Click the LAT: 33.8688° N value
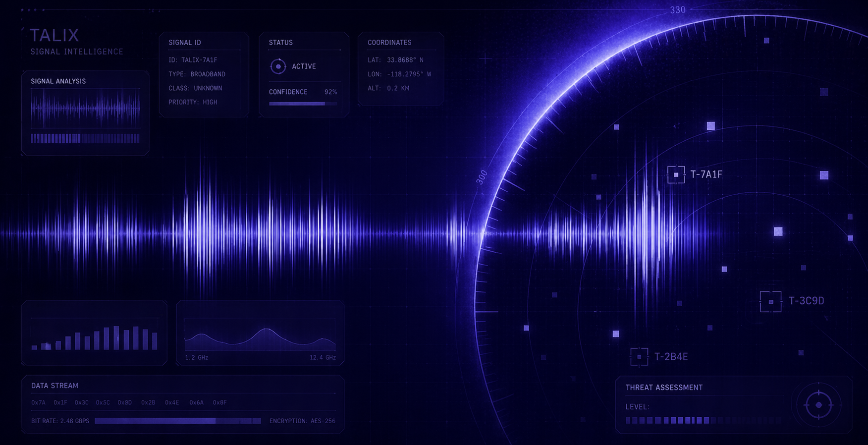The height and width of the screenshot is (445, 868). tap(395, 60)
